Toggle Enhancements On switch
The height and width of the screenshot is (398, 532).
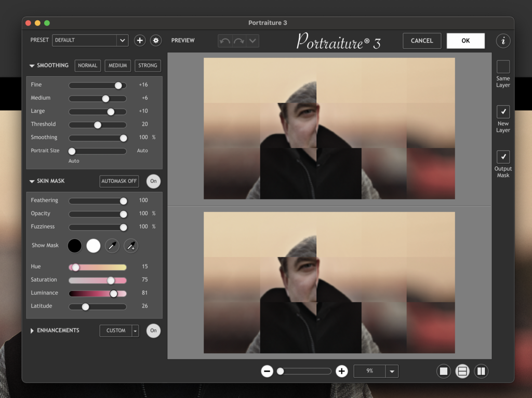click(x=153, y=330)
